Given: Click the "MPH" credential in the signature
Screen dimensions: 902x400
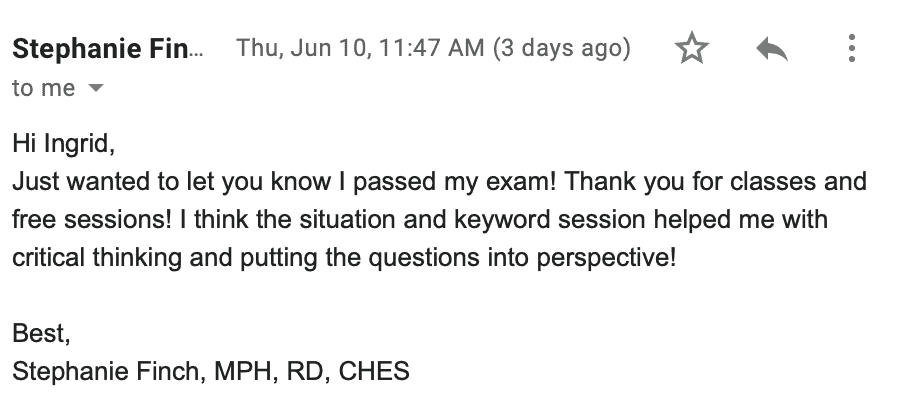Looking at the screenshot, I should [x=236, y=371].
